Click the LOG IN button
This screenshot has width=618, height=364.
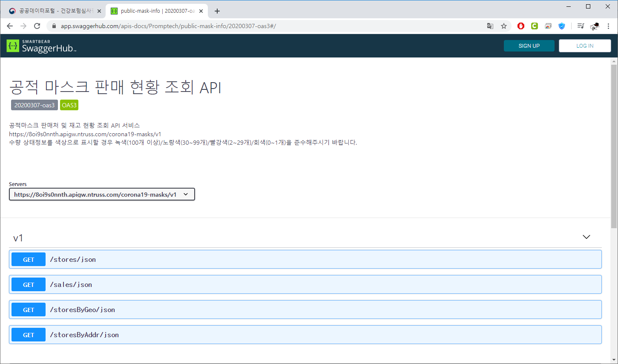585,46
